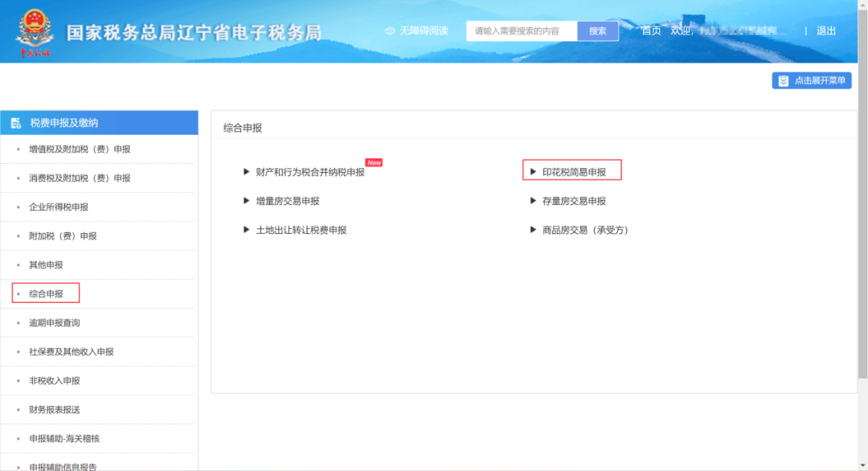Open 财务报表报送 in the sidebar

[x=55, y=410]
